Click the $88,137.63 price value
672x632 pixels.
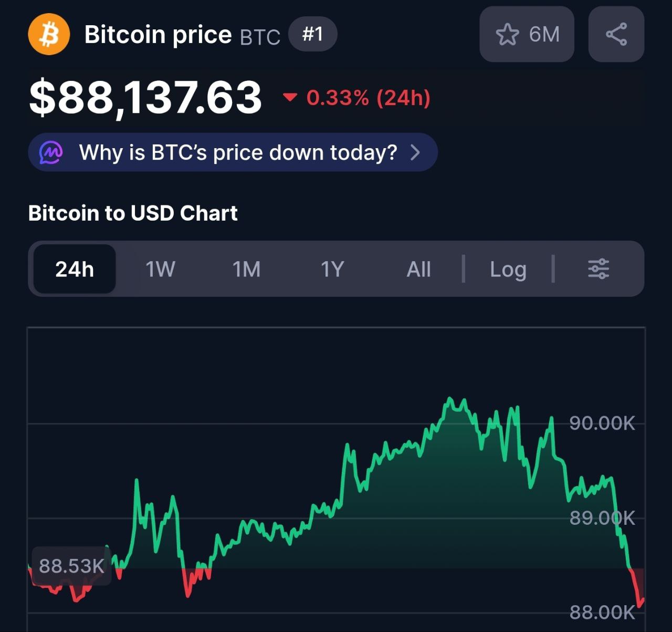coord(145,98)
